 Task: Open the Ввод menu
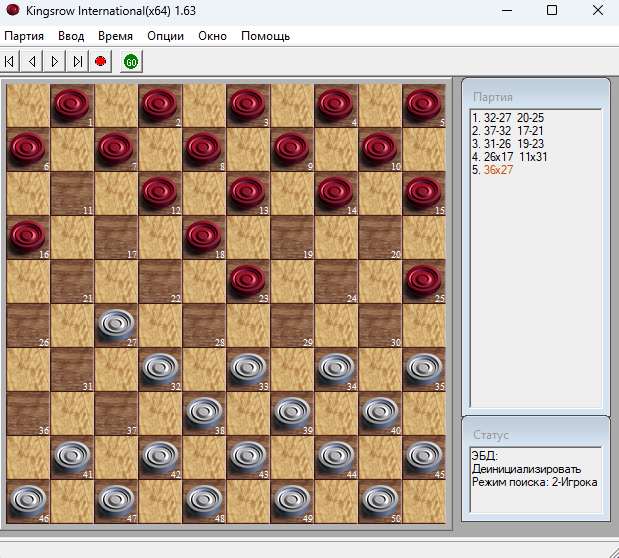71,36
